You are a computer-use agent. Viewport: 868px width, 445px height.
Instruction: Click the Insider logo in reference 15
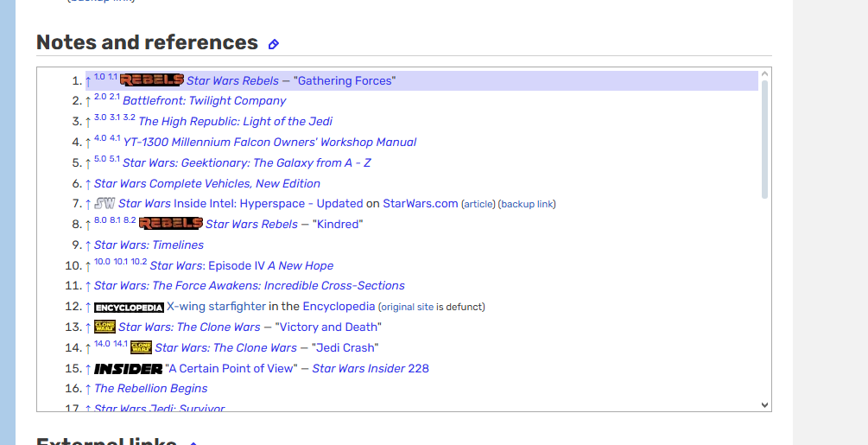coord(129,369)
